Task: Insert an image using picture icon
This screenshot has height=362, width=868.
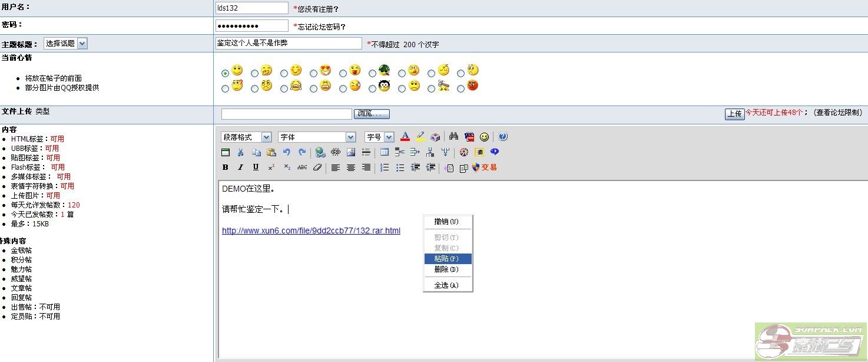Action: pos(351,152)
